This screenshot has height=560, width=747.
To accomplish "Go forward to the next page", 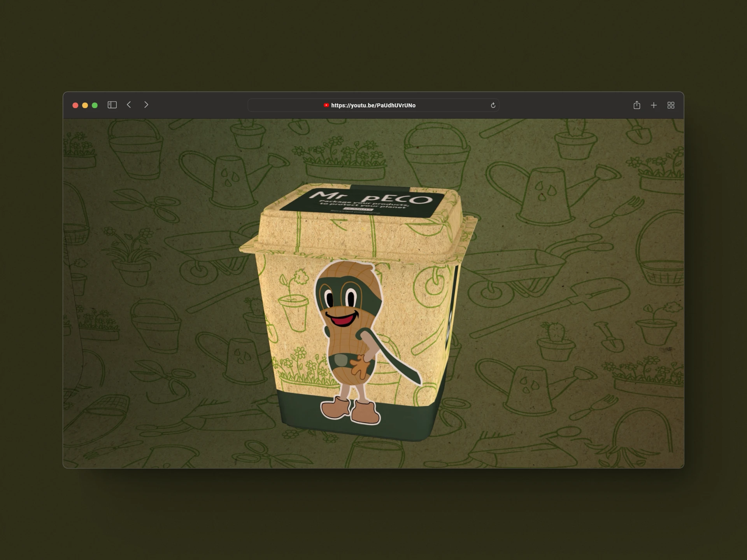I will (x=146, y=105).
